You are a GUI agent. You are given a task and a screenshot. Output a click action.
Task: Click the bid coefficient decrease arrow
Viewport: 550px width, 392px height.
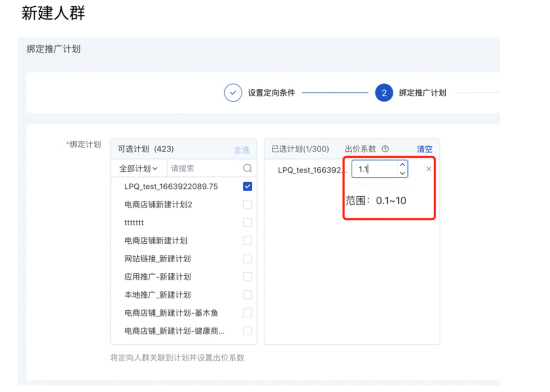click(x=402, y=173)
